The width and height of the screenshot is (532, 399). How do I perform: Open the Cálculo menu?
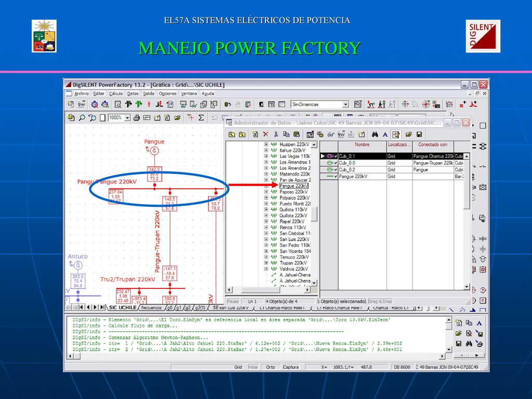tap(116, 94)
